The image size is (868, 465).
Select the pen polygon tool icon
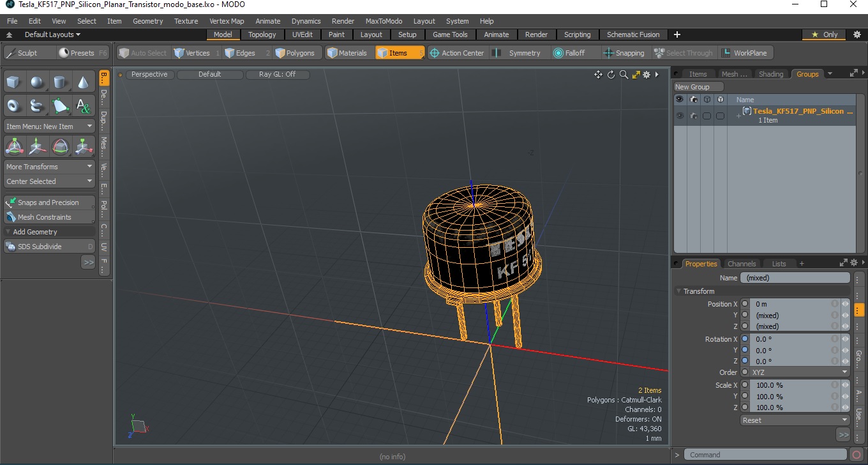point(60,105)
